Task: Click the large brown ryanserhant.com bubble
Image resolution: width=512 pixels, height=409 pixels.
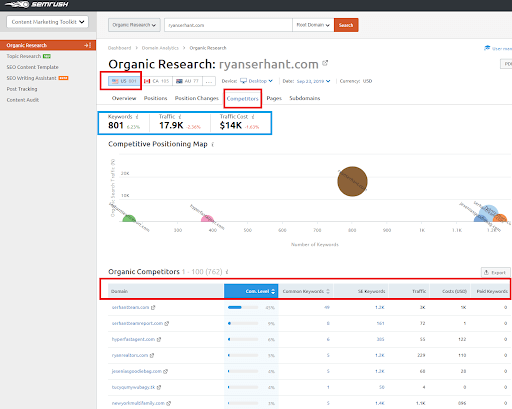Action: 352,181
